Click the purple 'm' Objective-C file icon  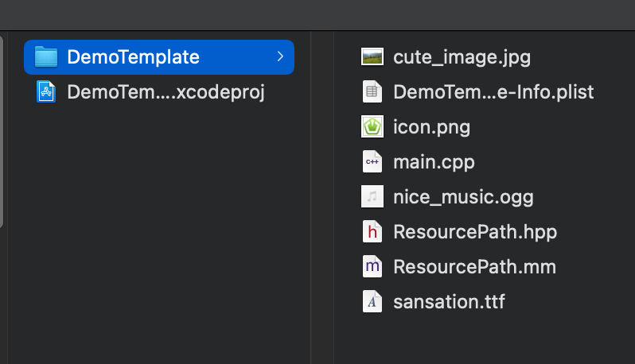pyautogui.click(x=372, y=266)
